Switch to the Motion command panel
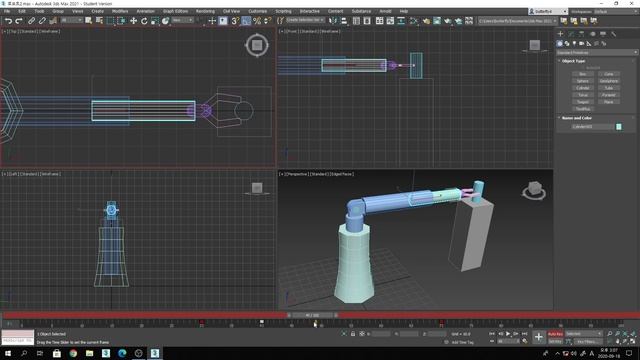Image resolution: width=640 pixels, height=360 pixels. (x=592, y=34)
